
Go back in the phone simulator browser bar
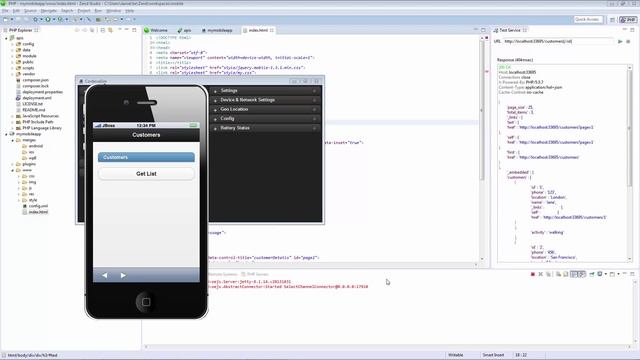105,276
